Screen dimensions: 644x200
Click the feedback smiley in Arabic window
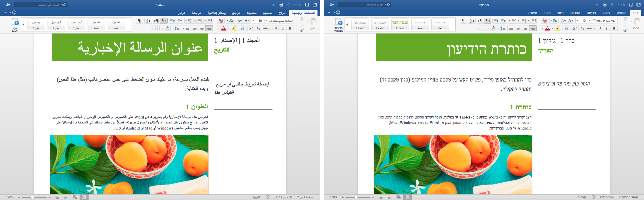tap(14, 12)
